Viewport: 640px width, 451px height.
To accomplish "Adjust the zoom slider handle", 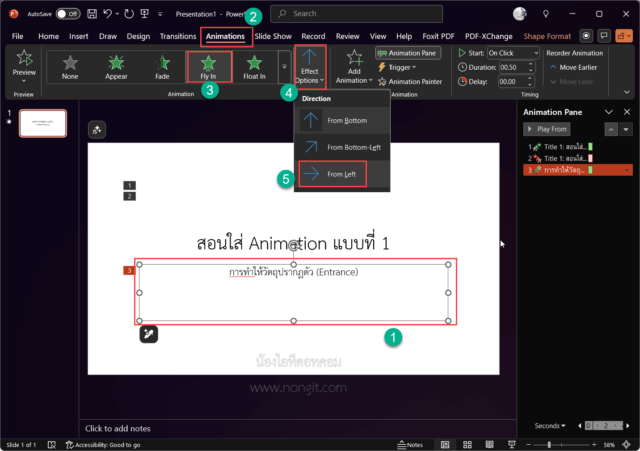I will point(549,444).
